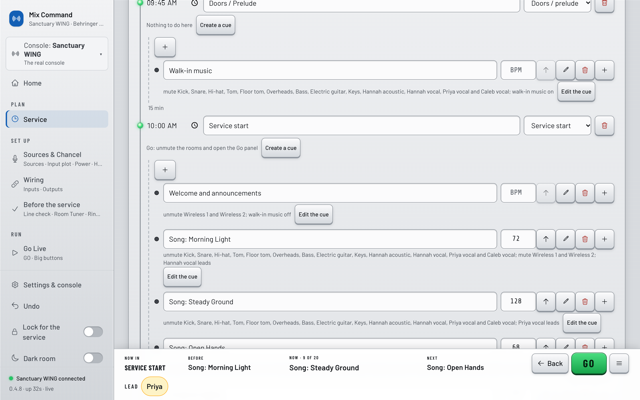Open Sources & Channel setup
The height and width of the screenshot is (400, 640).
tap(57, 159)
